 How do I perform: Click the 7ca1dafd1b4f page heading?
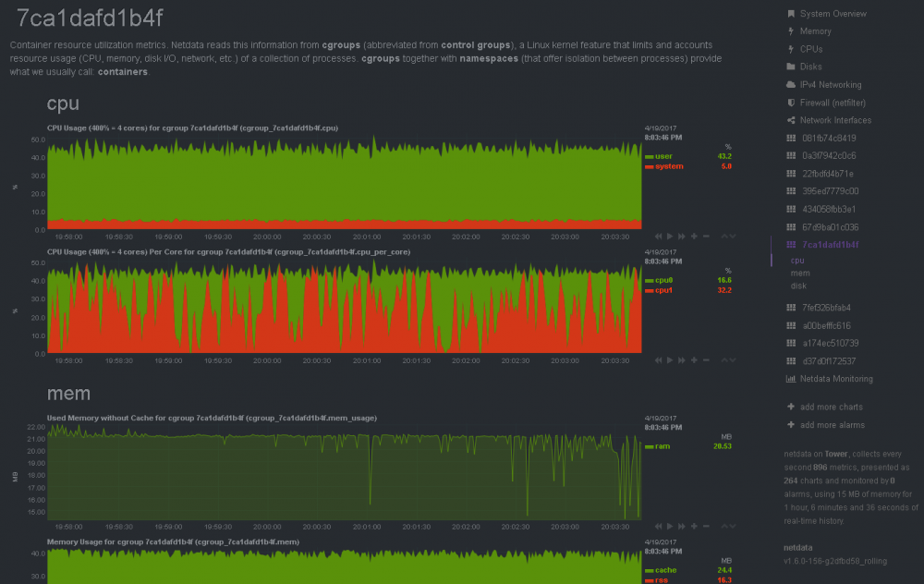89,18
